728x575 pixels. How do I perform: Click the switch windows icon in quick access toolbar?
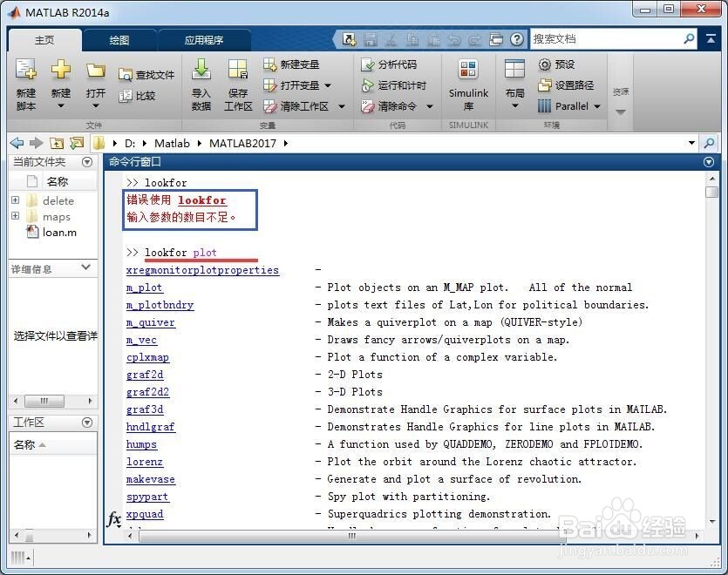[496, 39]
